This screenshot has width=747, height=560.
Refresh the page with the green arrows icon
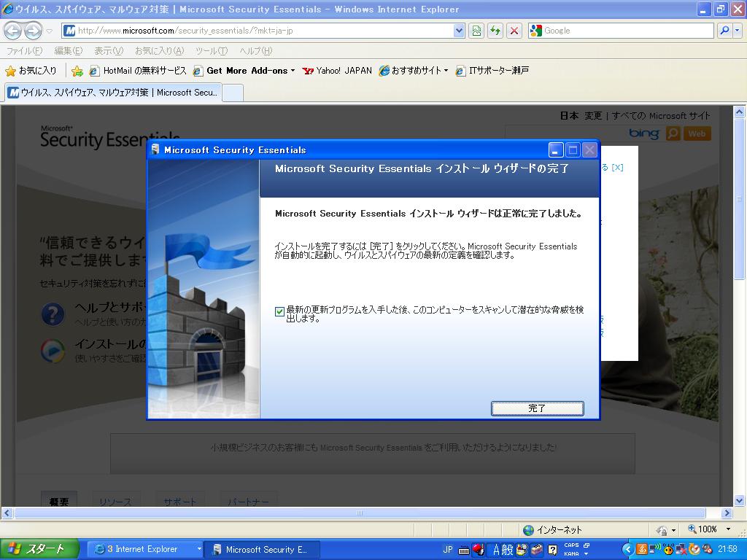pyautogui.click(x=495, y=31)
